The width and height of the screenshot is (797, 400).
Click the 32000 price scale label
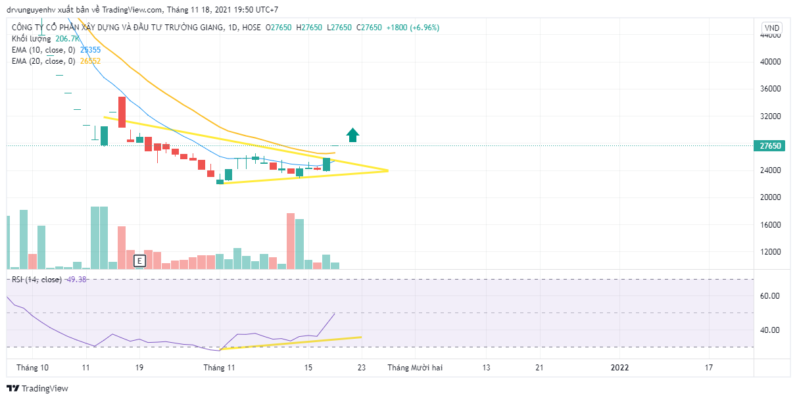[x=770, y=116]
